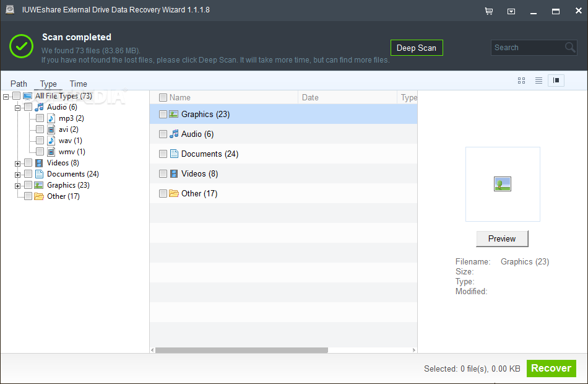Collapse the Audio tree node
Viewport: 588px width, 384px height.
pos(17,108)
